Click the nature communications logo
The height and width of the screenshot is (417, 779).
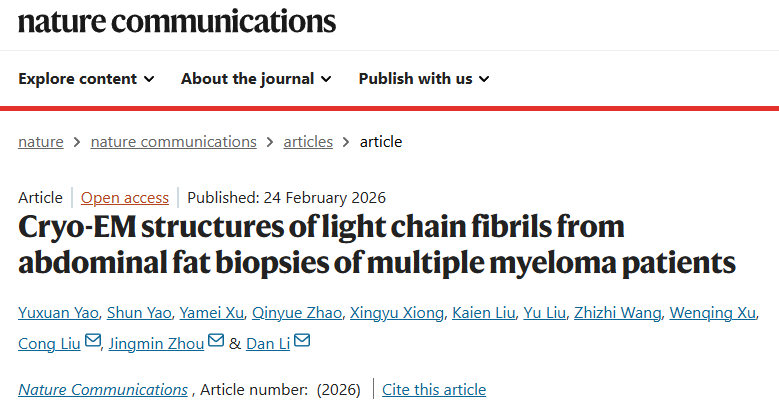177,22
